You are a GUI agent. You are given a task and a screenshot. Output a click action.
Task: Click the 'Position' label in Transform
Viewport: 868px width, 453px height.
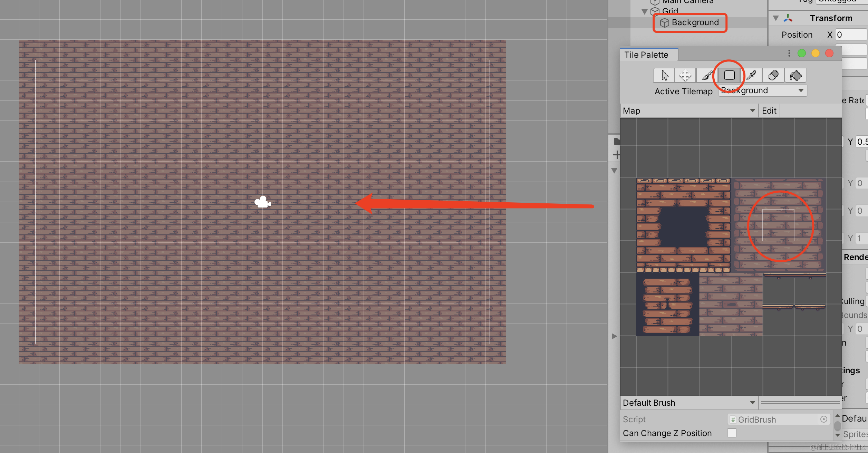[797, 35]
